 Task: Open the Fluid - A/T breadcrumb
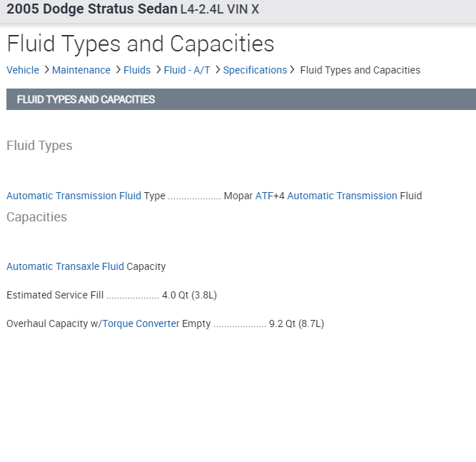187,70
